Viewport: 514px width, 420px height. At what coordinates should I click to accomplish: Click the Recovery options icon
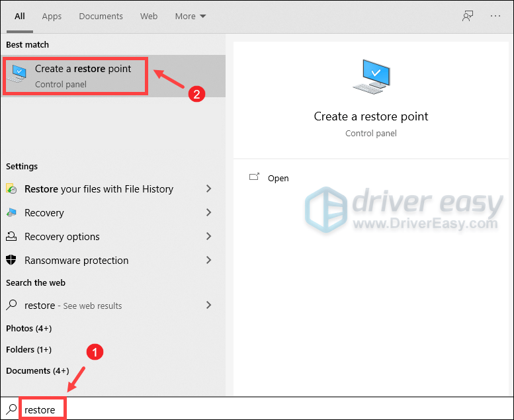(x=11, y=236)
